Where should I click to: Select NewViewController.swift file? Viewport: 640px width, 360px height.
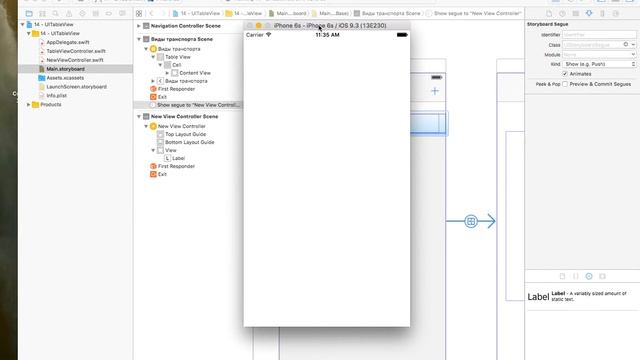(x=74, y=60)
